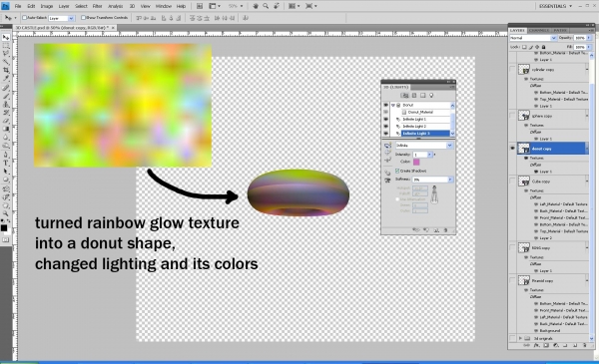Image resolution: width=599 pixels, height=364 pixels.
Task: Open the light type dropdown showing Infinite
Action: tap(423, 146)
